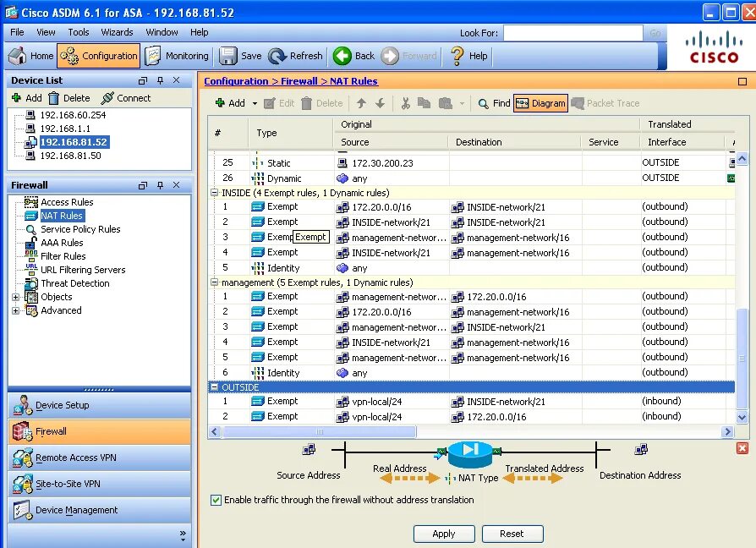This screenshot has height=548, width=756.
Task: Add a device to the Device List
Action: [x=27, y=98]
